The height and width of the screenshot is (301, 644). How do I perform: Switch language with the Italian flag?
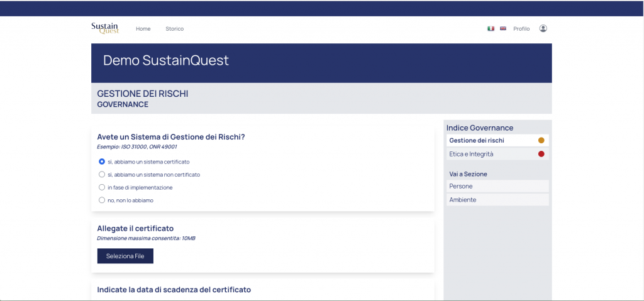click(x=491, y=29)
